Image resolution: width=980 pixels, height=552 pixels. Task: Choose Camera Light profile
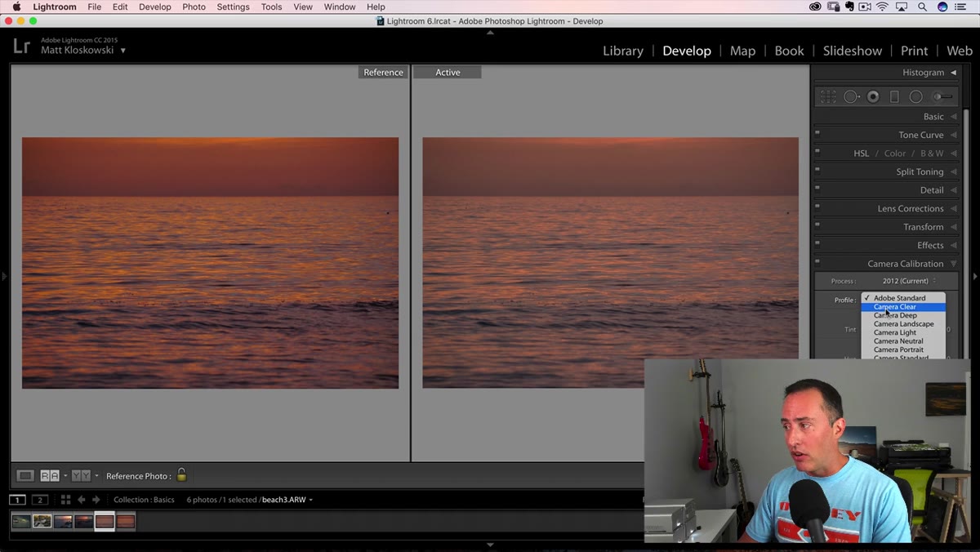click(902, 332)
